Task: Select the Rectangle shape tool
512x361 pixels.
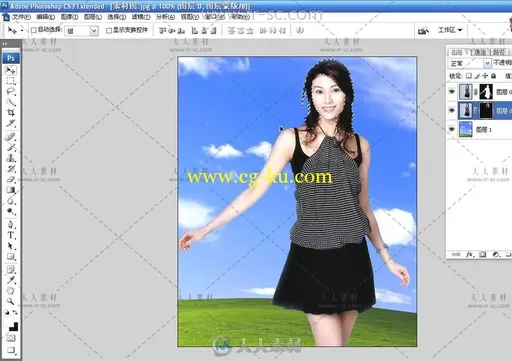Action: 11,256
